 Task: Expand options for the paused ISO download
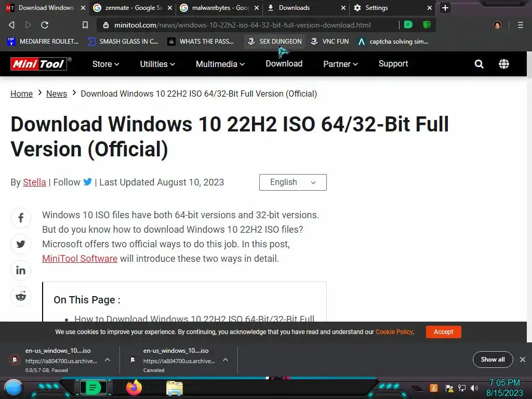tap(108, 360)
